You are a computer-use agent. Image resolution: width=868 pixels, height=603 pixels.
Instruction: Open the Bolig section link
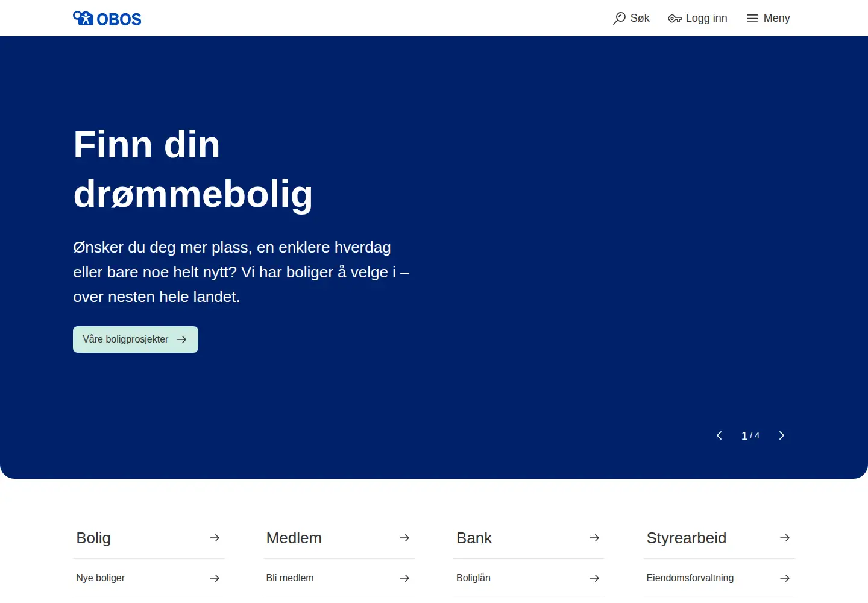(x=149, y=538)
